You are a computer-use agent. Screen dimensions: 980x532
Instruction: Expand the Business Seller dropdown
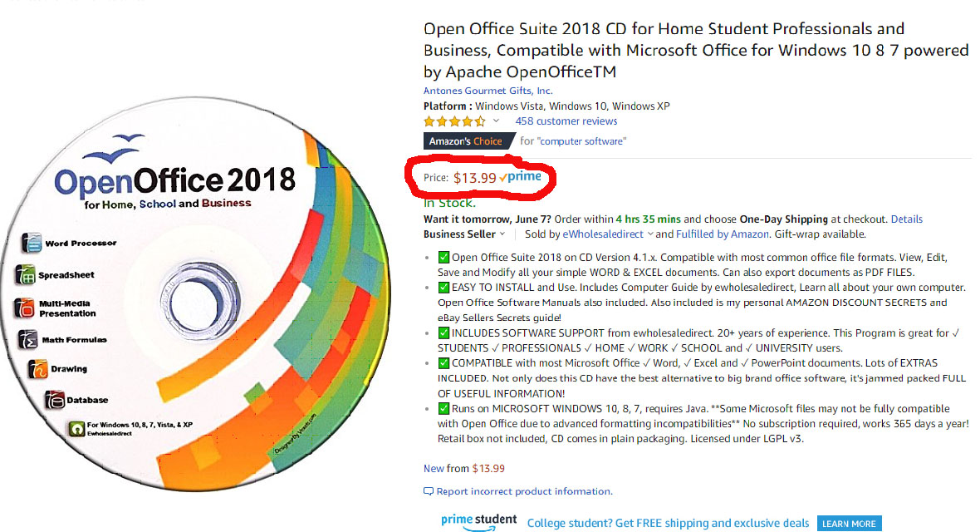[x=463, y=234]
